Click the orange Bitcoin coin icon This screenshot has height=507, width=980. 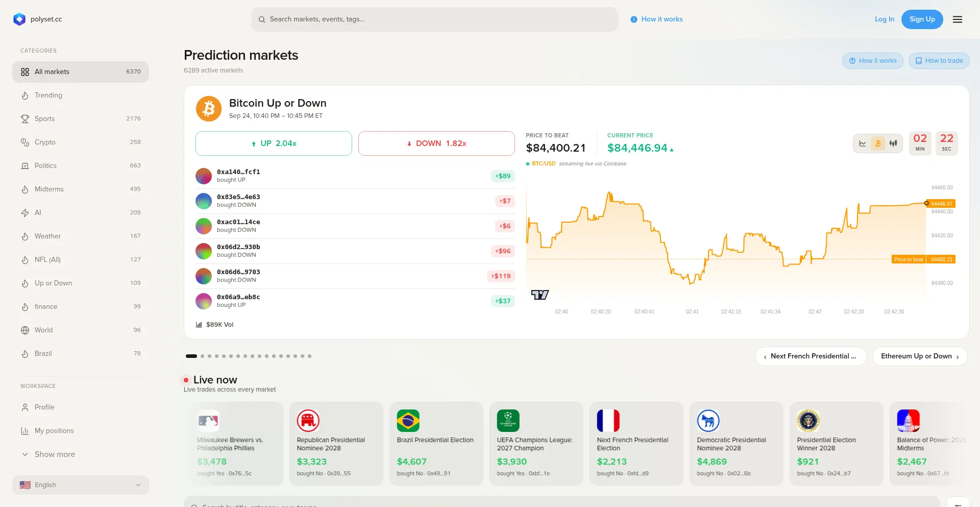click(209, 109)
